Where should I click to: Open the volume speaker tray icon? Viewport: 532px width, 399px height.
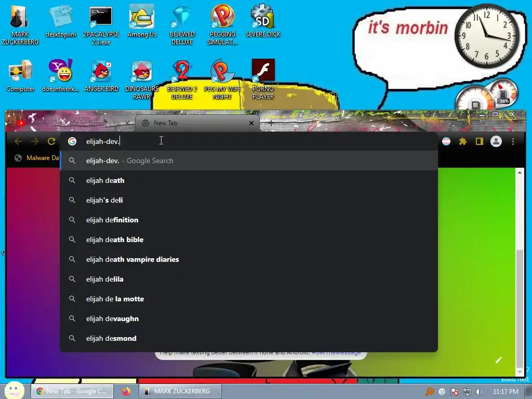coord(480,392)
